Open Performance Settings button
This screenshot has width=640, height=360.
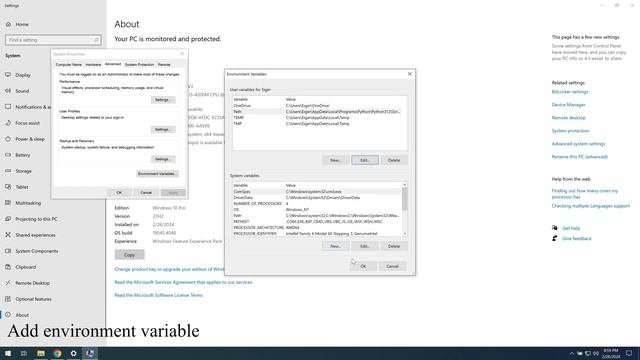click(x=163, y=100)
